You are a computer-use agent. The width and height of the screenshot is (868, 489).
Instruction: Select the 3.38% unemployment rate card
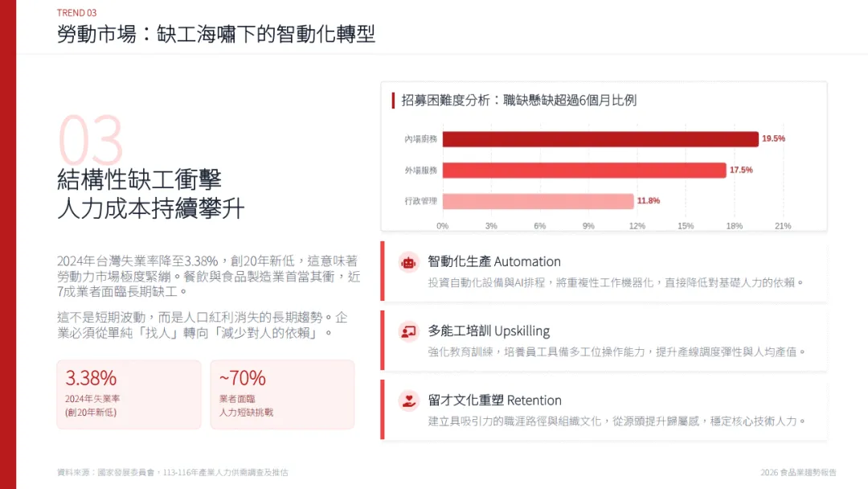(129, 394)
